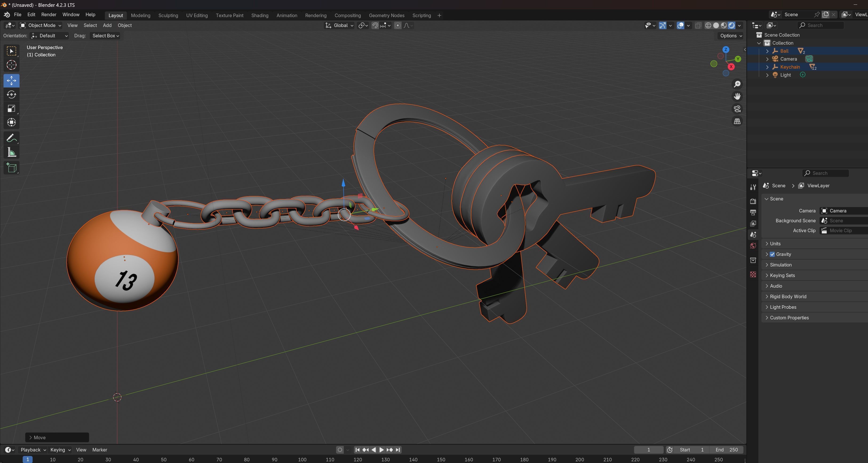868x463 pixels.
Task: Open World properties tab icon
Action: (753, 246)
